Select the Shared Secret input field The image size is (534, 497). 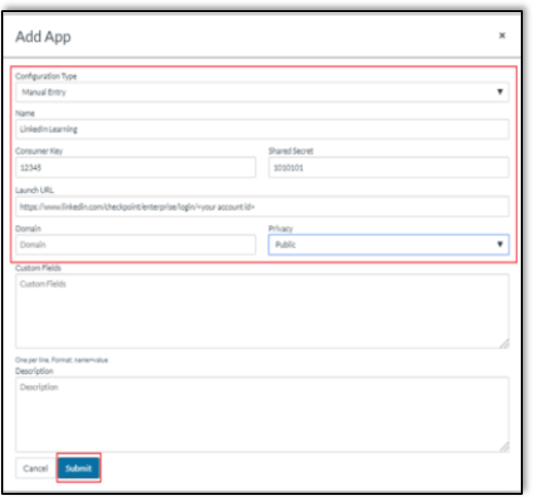tap(389, 167)
